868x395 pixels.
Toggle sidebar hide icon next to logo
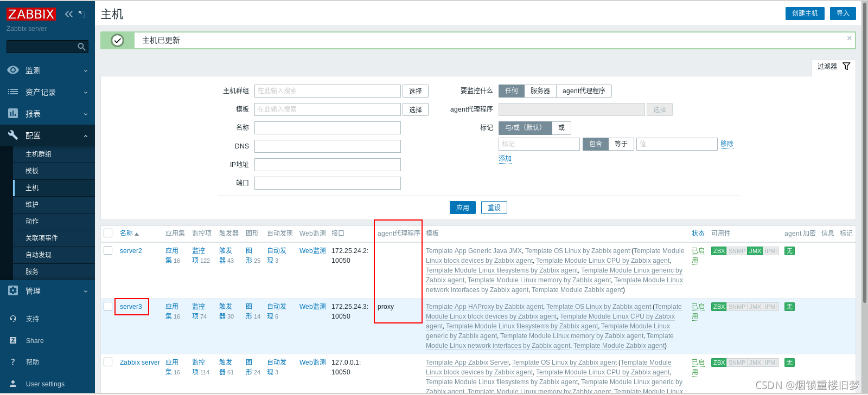click(82, 14)
